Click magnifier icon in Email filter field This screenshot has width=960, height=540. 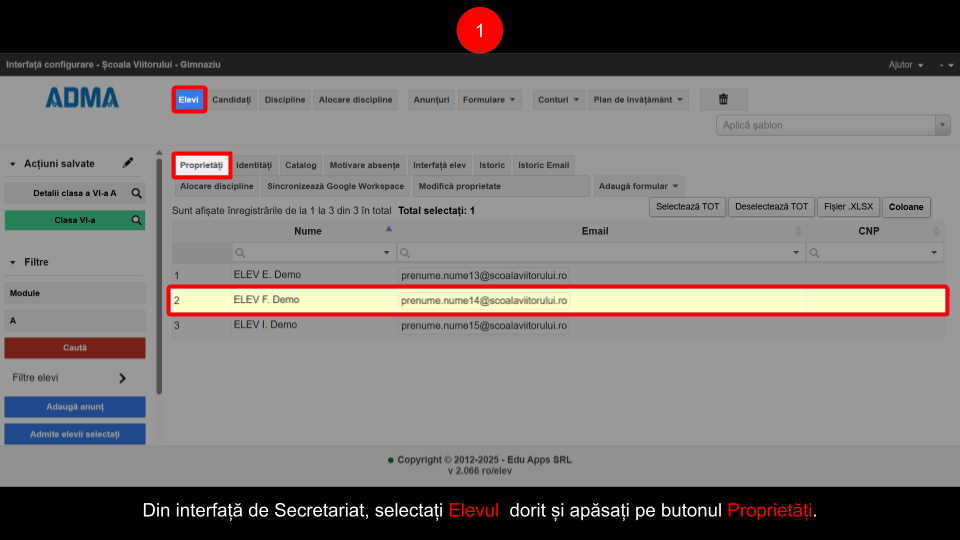[x=405, y=253]
